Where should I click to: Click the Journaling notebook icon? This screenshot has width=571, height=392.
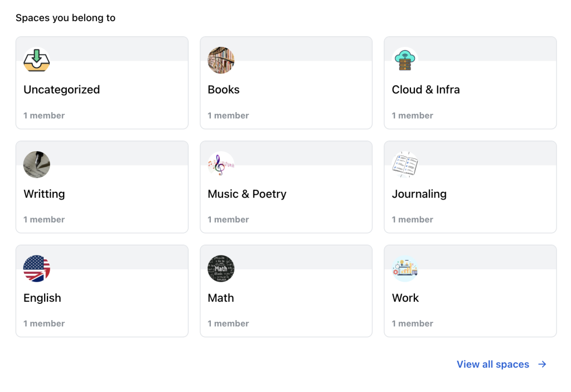405,164
